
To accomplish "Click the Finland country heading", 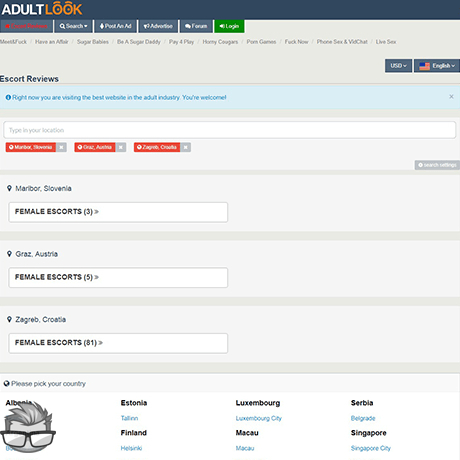I will coord(134,433).
